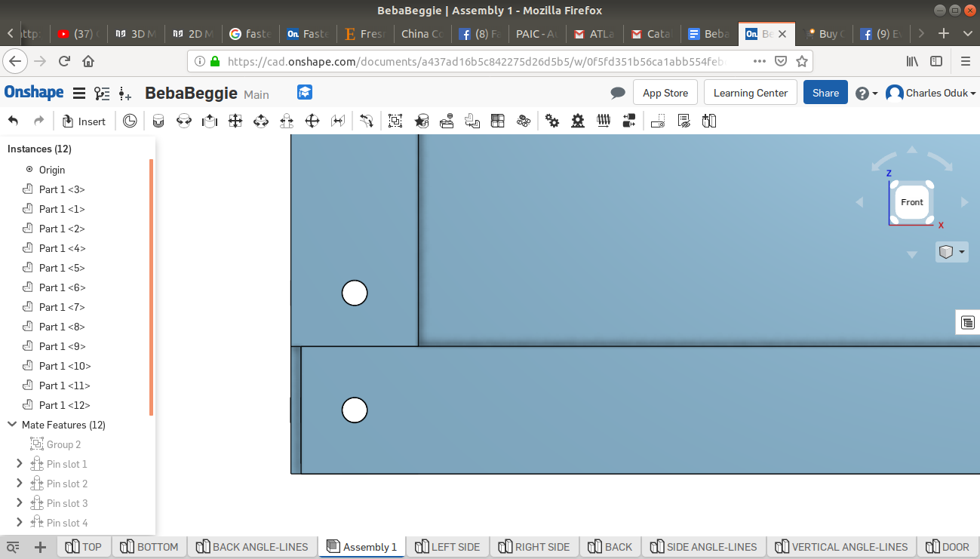Switch to the BACK ANGLE-LINES tab

point(253,547)
